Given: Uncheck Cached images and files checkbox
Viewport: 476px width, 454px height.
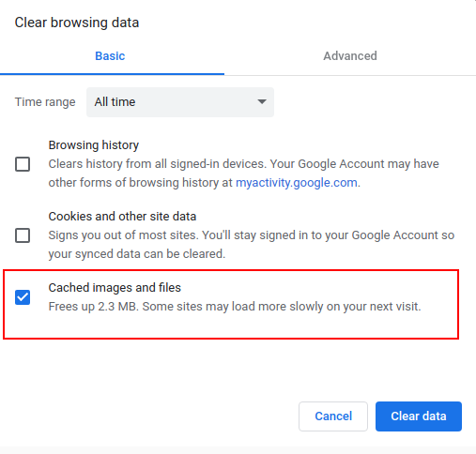Looking at the screenshot, I should click(x=23, y=297).
